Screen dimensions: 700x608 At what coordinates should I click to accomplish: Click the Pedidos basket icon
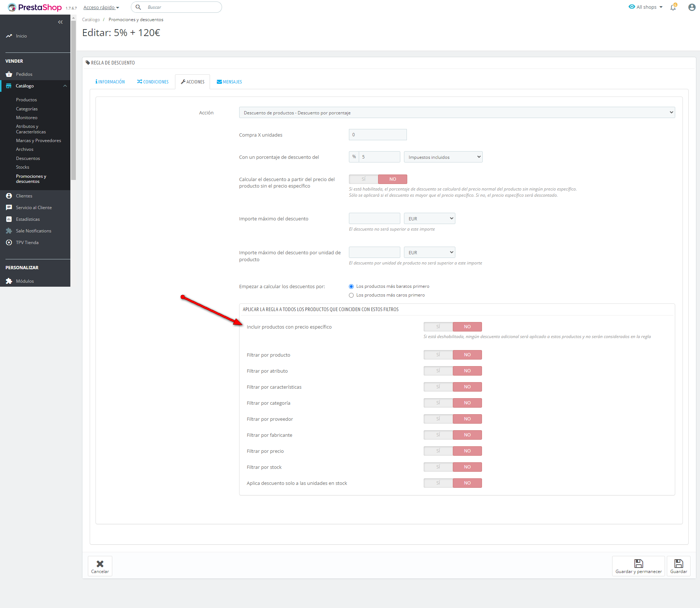tap(9, 74)
